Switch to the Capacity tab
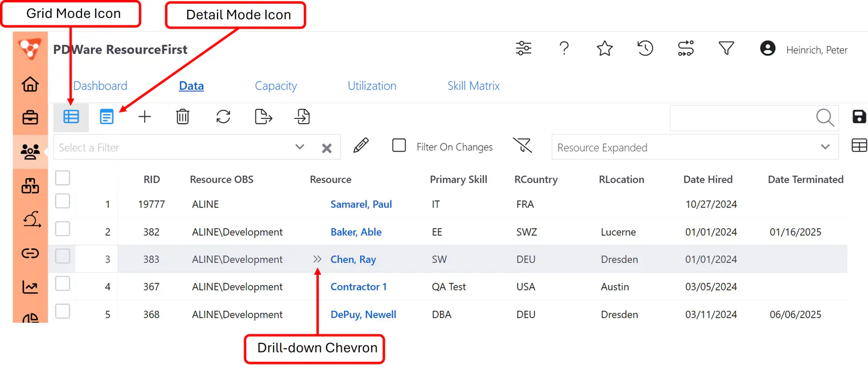This screenshot has width=868, height=365. [276, 86]
